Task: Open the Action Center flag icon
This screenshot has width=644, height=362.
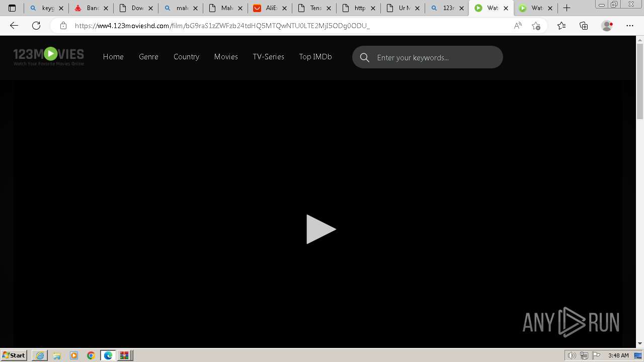Action: [x=596, y=355]
